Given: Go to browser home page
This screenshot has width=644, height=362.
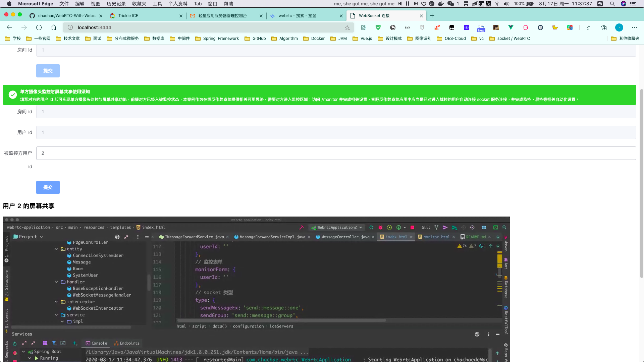Looking at the screenshot, I should click(54, 27).
